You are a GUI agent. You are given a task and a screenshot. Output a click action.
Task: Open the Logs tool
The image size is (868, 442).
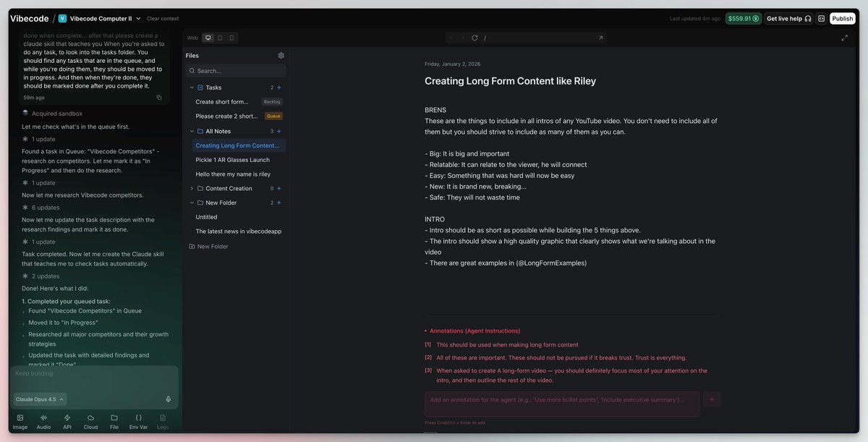tap(163, 422)
